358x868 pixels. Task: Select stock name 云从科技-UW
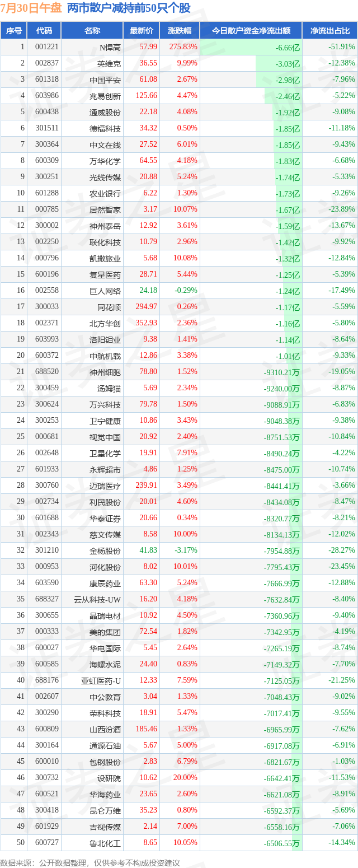pos(98,599)
